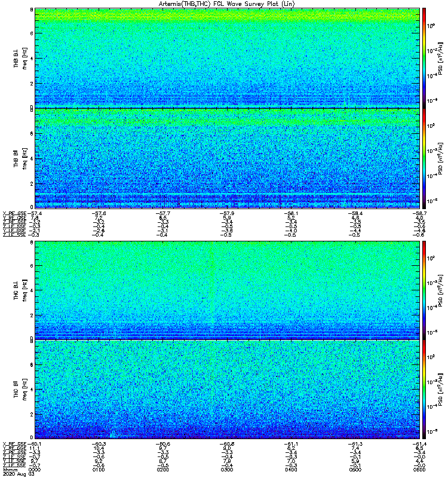
Task: Click the 'PSD [nT²/Hz]' label of the bottom panel
Action: (x=441, y=390)
